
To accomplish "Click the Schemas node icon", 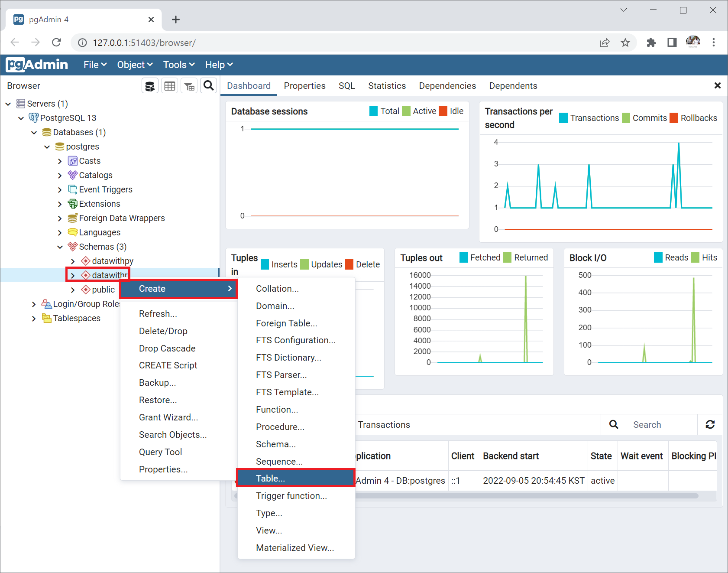I will tap(73, 247).
